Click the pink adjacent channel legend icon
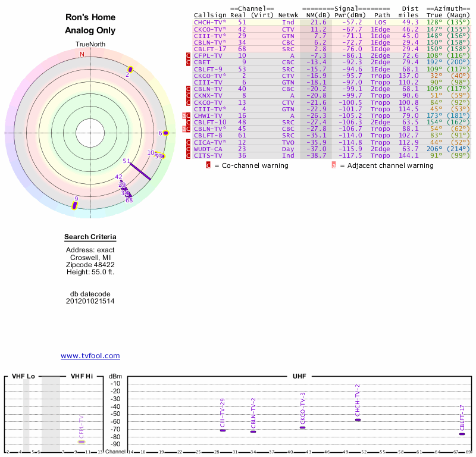 (x=334, y=165)
